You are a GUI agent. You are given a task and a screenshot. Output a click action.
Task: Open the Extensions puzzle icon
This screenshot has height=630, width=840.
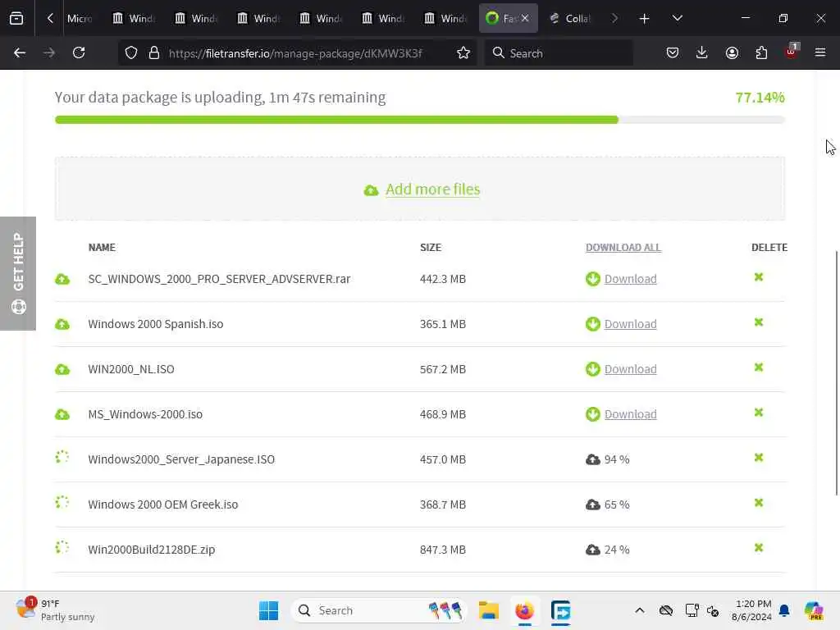click(761, 53)
